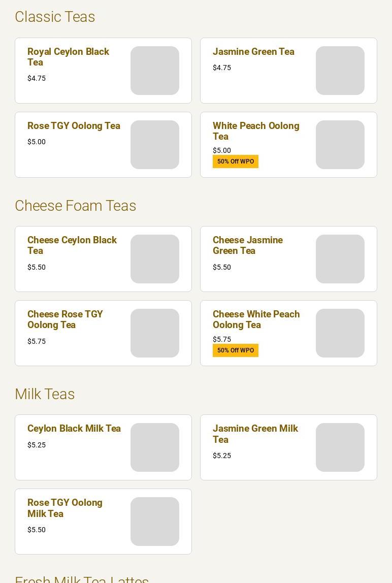Open Cheese Ceylon Black Tea item

tap(103, 259)
